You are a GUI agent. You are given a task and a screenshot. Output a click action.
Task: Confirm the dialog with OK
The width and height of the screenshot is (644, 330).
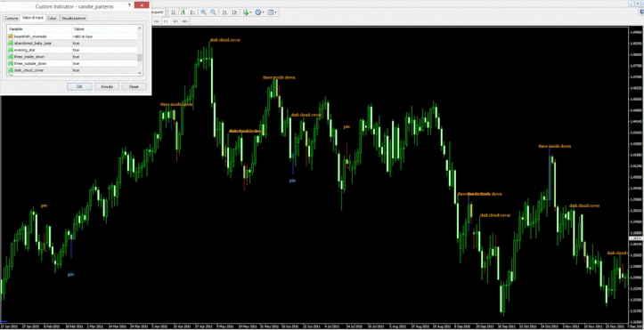coord(79,87)
